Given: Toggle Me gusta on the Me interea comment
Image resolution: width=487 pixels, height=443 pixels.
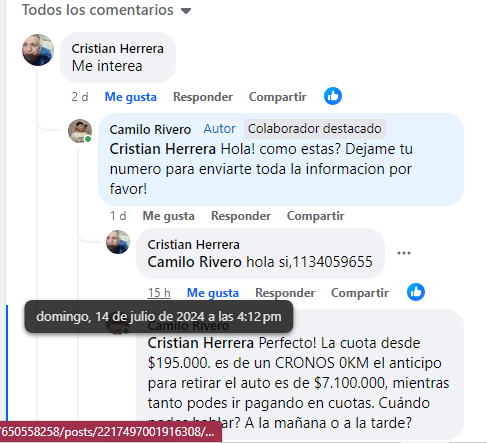Looking at the screenshot, I should coord(131,97).
